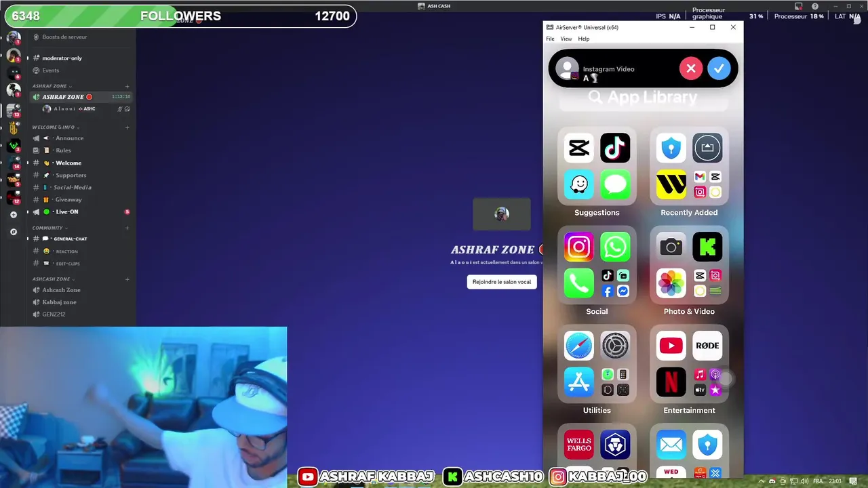Search in the App Library field
This screenshot has height=488, width=868.
pos(643,98)
